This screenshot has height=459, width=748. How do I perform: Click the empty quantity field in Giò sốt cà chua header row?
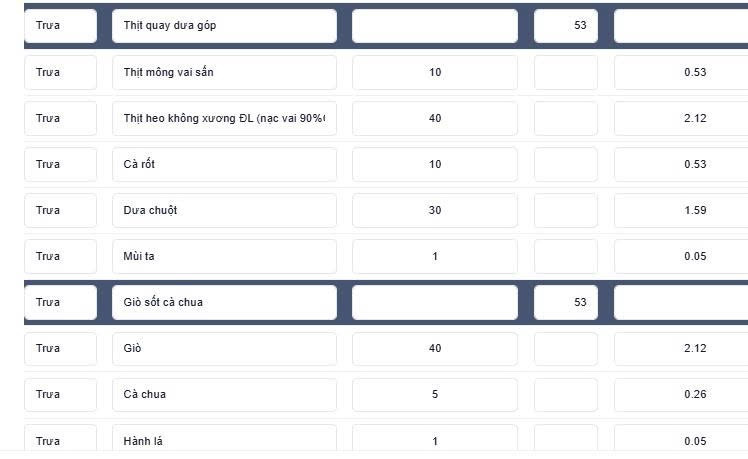point(435,303)
